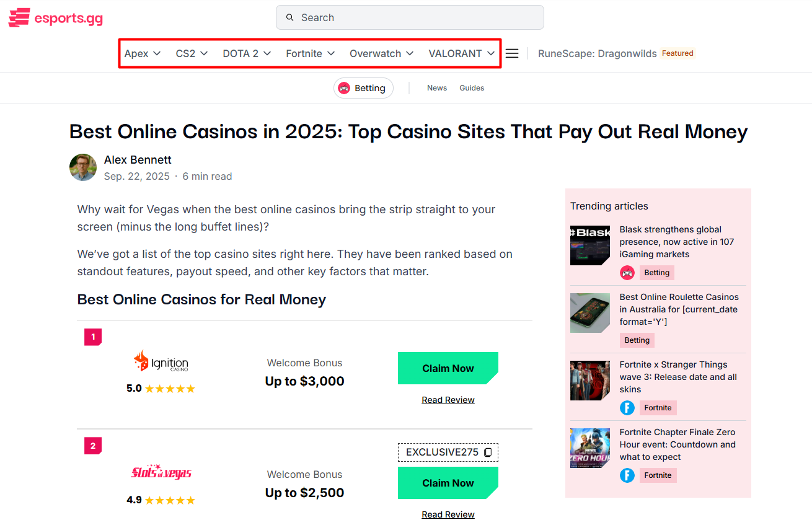This screenshot has height=525, width=812.
Task: Read the Slots of Vegas review
Action: click(x=448, y=514)
